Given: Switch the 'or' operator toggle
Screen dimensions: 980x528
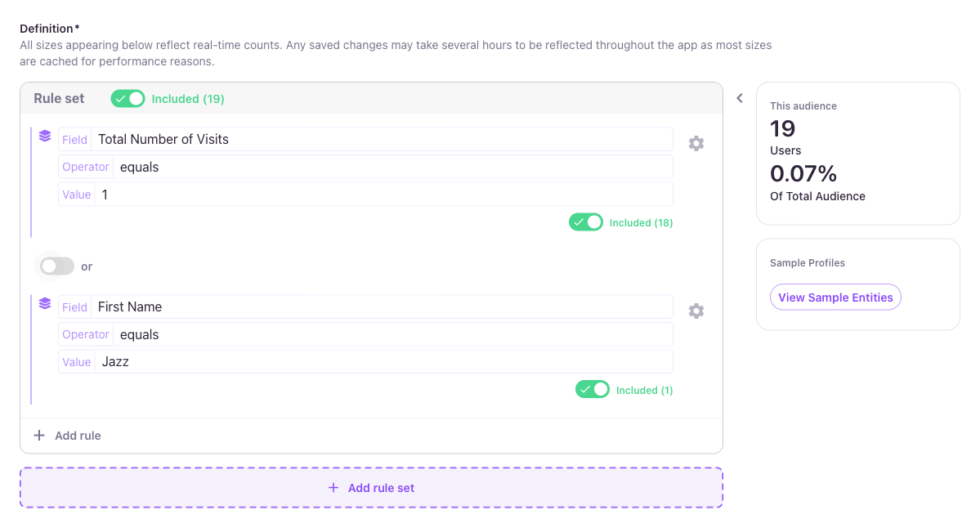Looking at the screenshot, I should [x=56, y=266].
